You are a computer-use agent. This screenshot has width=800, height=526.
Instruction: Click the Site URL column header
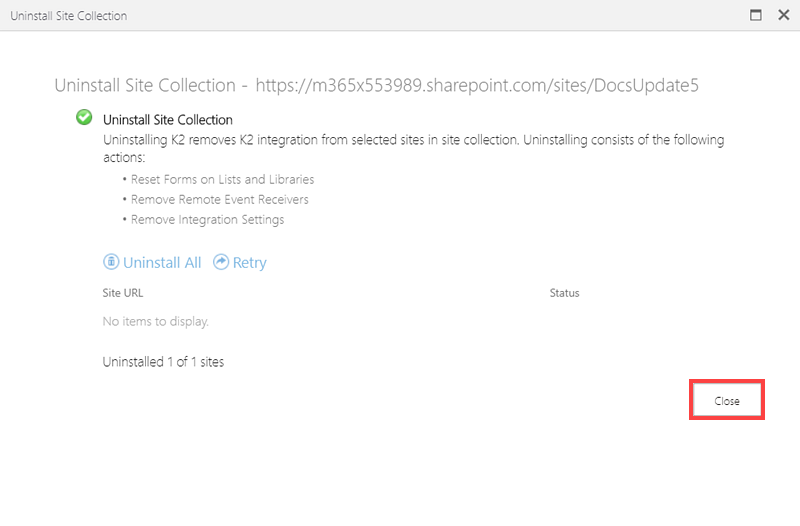click(122, 293)
